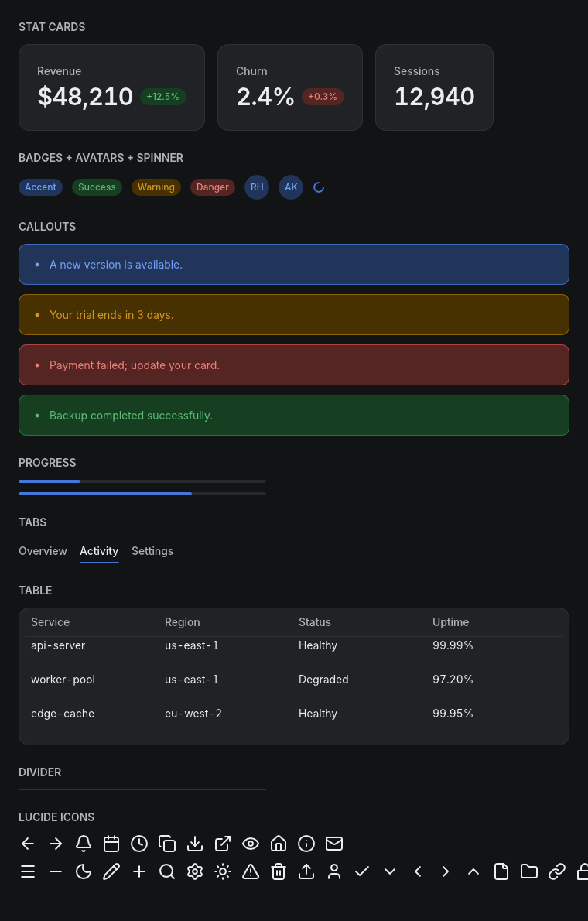Click the Uptime column header
The height and width of the screenshot is (921, 588).
click(450, 622)
